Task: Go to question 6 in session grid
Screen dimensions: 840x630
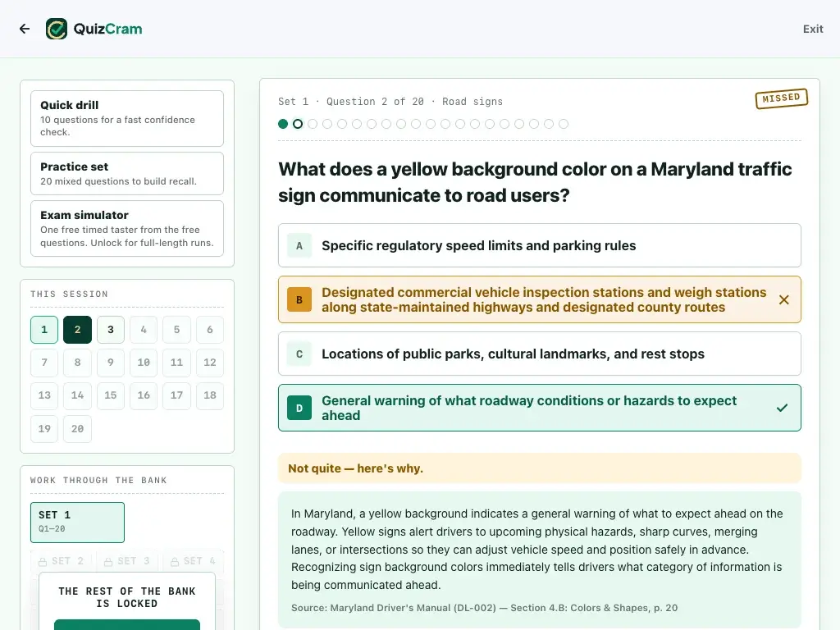Action: [x=210, y=330]
